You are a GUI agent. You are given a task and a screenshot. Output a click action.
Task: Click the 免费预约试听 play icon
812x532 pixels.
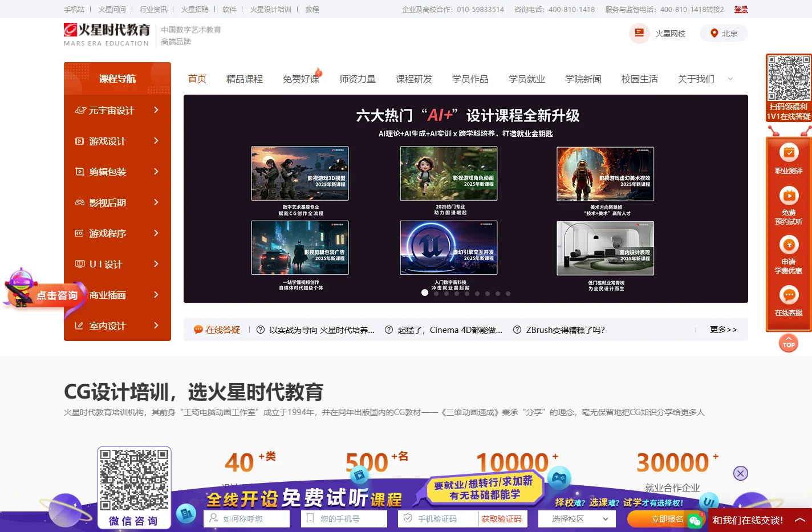pos(789,196)
